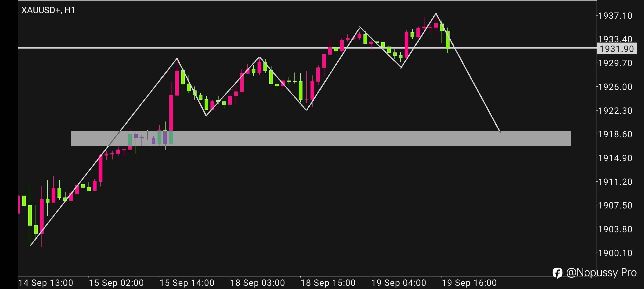644x289 pixels.
Task: Click the Facebook logo icon in watermark
Action: [x=558, y=273]
